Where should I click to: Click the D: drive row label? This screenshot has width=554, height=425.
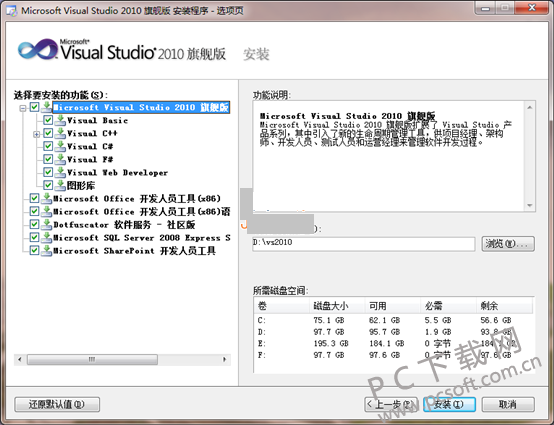[262, 332]
